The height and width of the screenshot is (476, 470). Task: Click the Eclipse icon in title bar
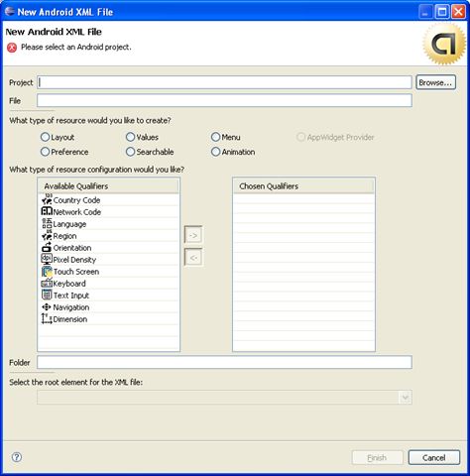(x=10, y=11)
